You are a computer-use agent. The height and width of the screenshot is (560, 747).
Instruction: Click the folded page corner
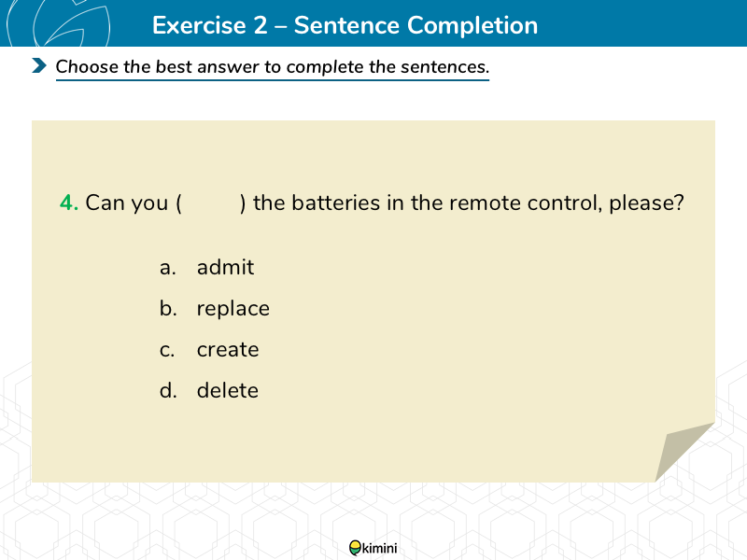(x=684, y=452)
